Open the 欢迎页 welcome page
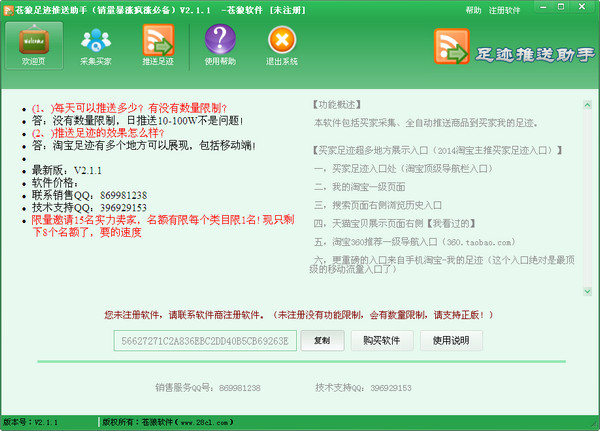600x431 pixels. (34, 46)
